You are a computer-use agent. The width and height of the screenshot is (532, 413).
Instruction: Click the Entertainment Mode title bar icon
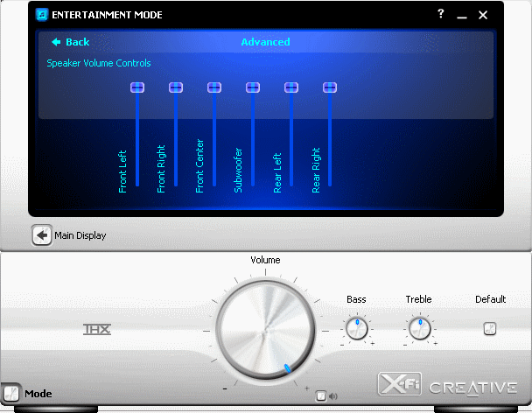pyautogui.click(x=42, y=15)
